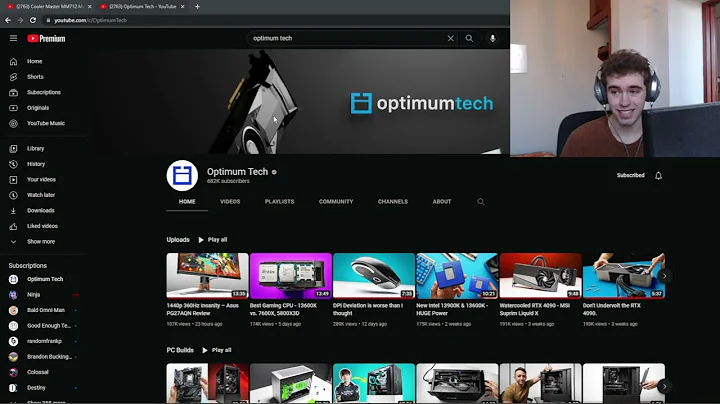This screenshot has height=404, width=720.
Task: Open the hamburger guide menu
Action: [13, 38]
